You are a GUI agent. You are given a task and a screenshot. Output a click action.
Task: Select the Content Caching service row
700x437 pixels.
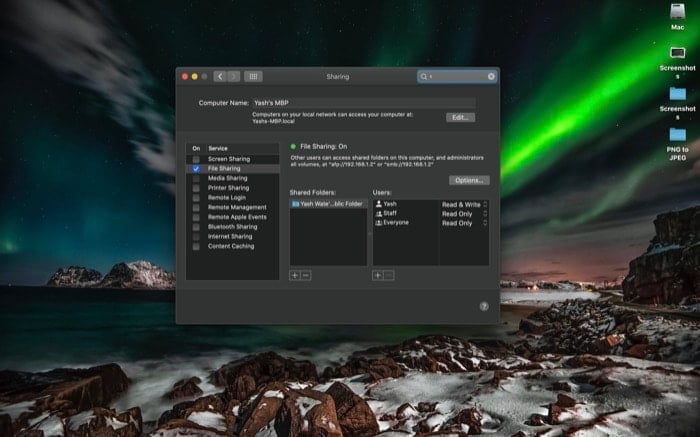point(233,246)
